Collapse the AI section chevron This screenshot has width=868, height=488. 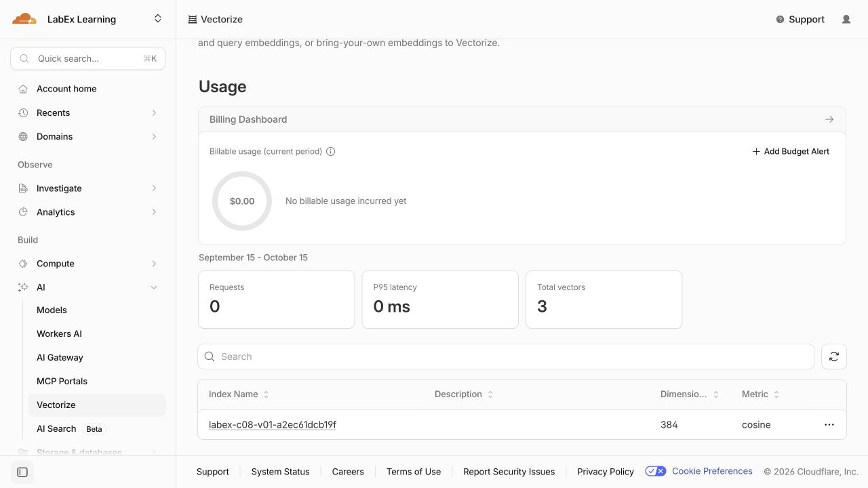click(154, 287)
